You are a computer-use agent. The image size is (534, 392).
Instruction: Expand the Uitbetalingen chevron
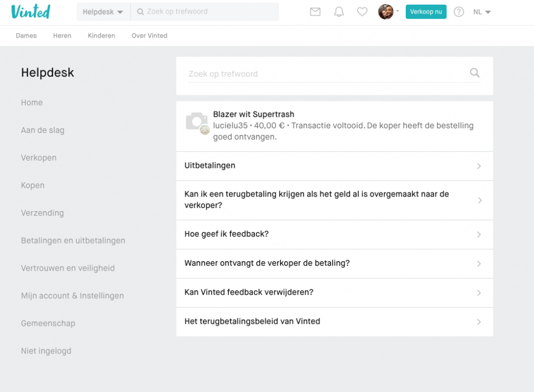[479, 166]
